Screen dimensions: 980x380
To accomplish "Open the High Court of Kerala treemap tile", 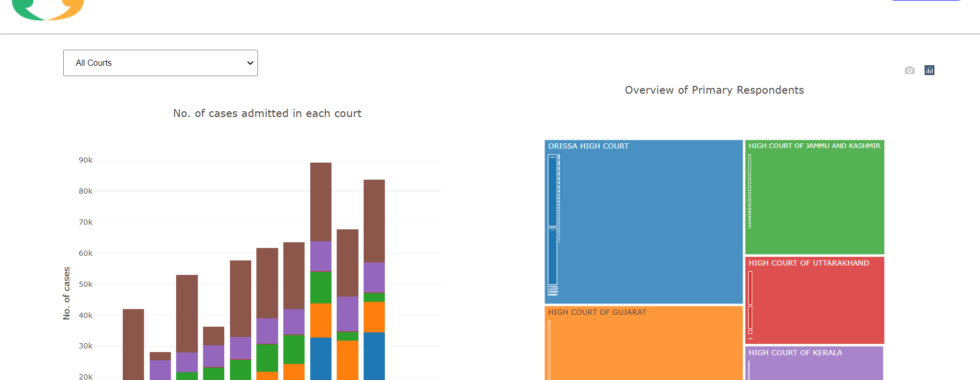I will point(815,363).
